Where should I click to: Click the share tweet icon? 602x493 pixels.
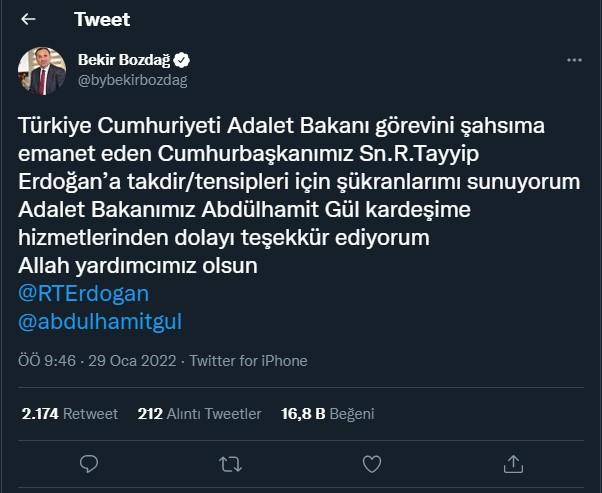coord(513,462)
